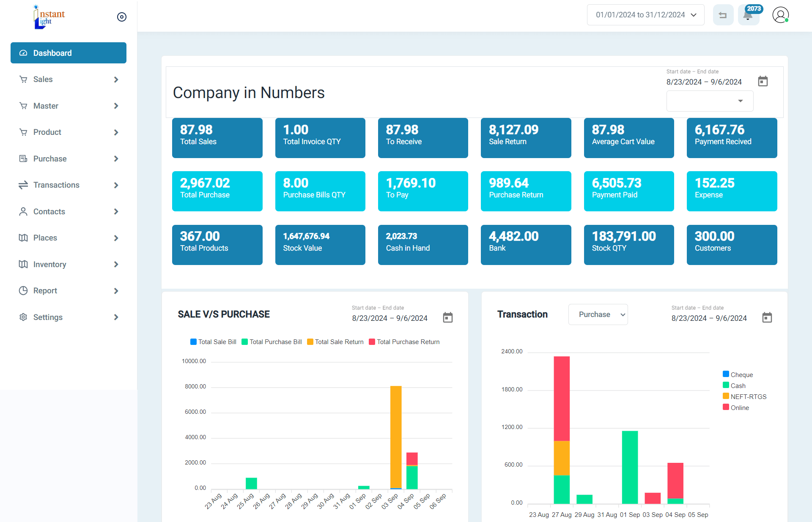Toggle Total Purchase Return legend series

click(x=404, y=342)
